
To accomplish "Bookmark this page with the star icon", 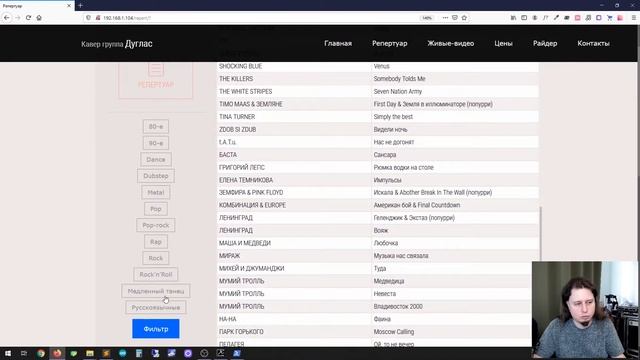I will tap(464, 18).
